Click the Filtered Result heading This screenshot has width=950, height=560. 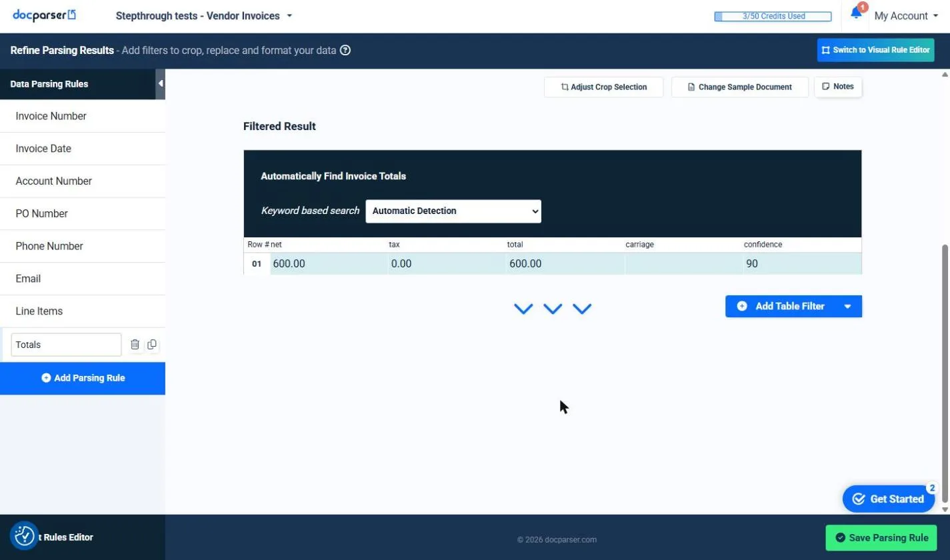279,126
